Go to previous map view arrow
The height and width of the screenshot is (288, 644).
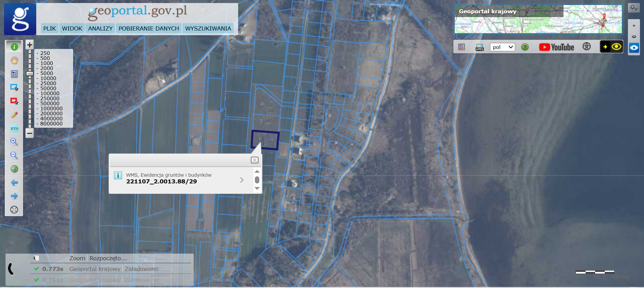point(14,183)
